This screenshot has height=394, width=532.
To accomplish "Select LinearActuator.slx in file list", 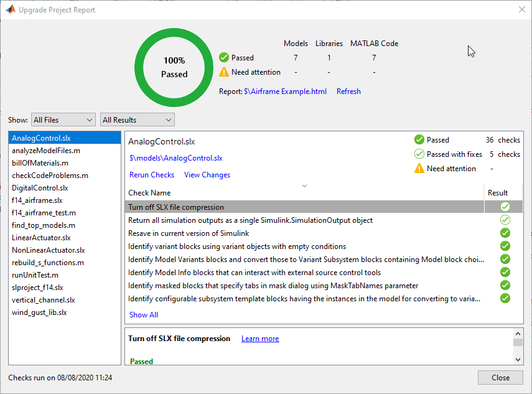I will pos(65,238).
